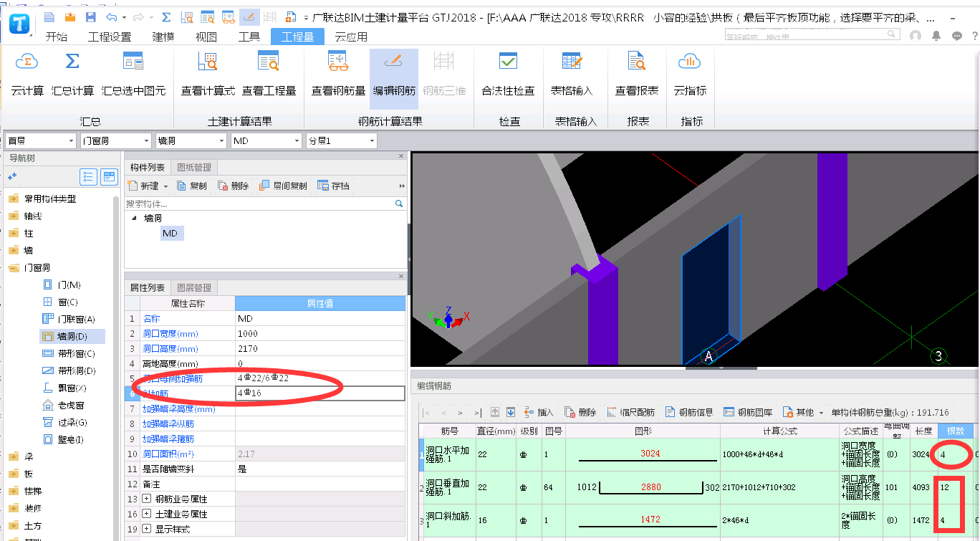This screenshot has width=980, height=541.
Task: Open the 工具 ribbon tab
Action: tap(249, 37)
